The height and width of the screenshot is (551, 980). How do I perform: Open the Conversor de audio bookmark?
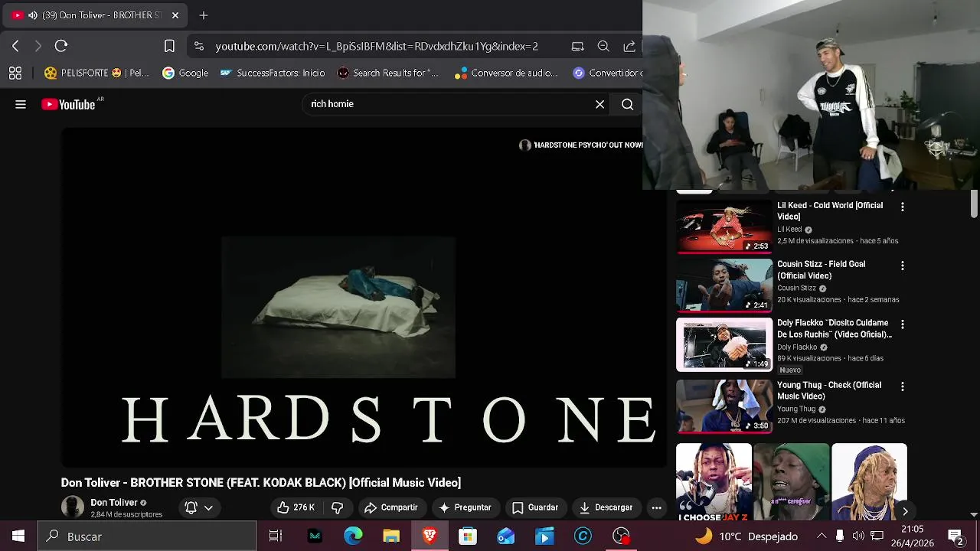click(506, 73)
